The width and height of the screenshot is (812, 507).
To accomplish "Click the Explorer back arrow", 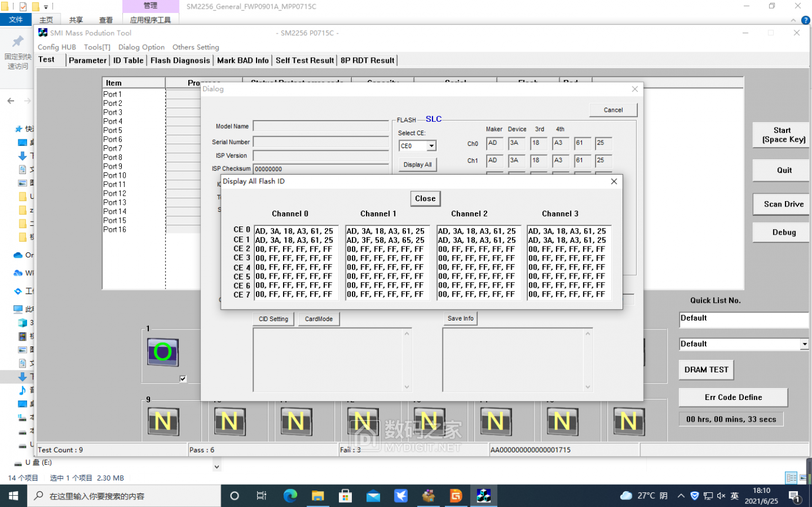I will (11, 101).
